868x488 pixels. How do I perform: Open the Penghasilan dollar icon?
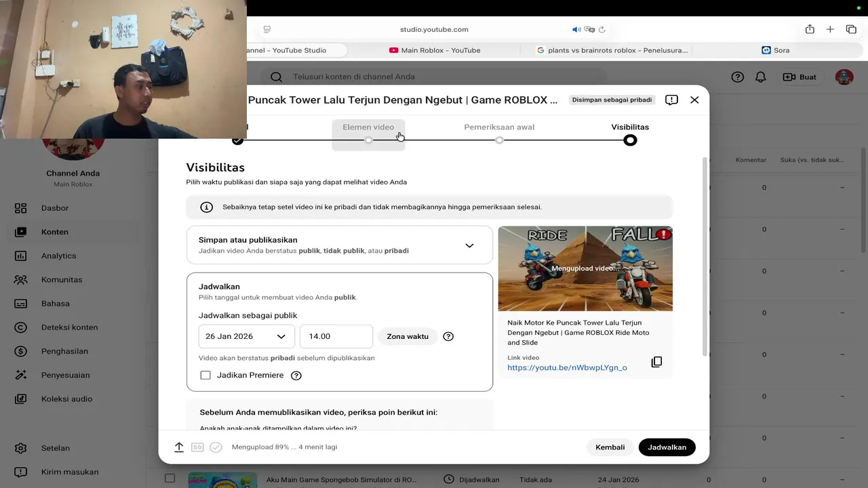tap(20, 351)
